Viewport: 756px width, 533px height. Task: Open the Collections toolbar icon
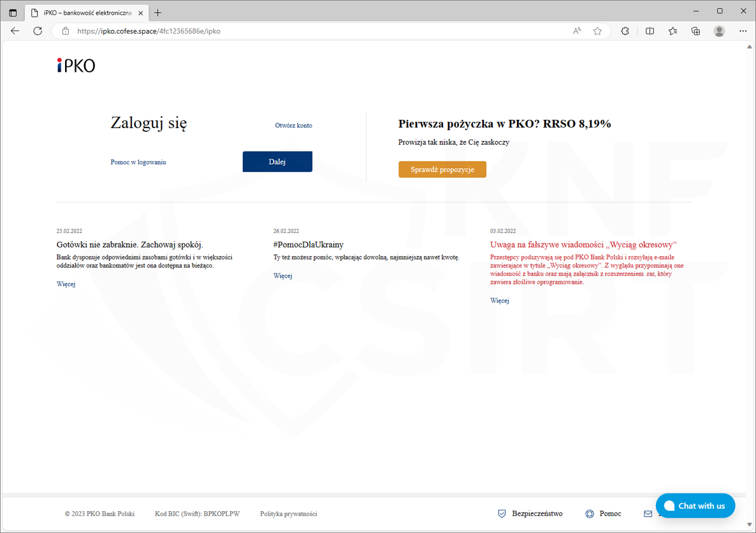click(695, 31)
